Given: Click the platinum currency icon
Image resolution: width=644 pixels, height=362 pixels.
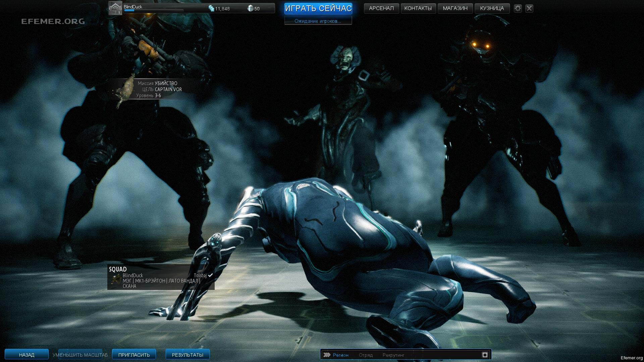Looking at the screenshot, I should click(x=250, y=8).
